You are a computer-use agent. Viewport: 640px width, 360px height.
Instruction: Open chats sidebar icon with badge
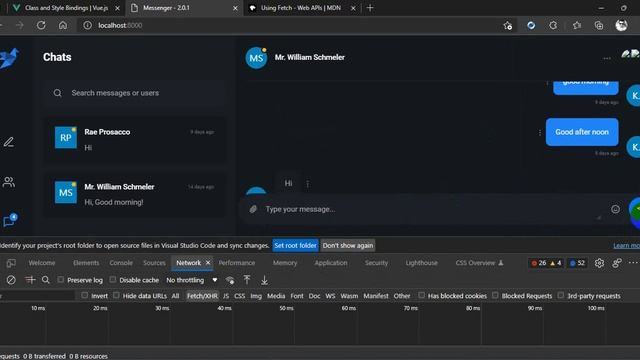point(9,220)
